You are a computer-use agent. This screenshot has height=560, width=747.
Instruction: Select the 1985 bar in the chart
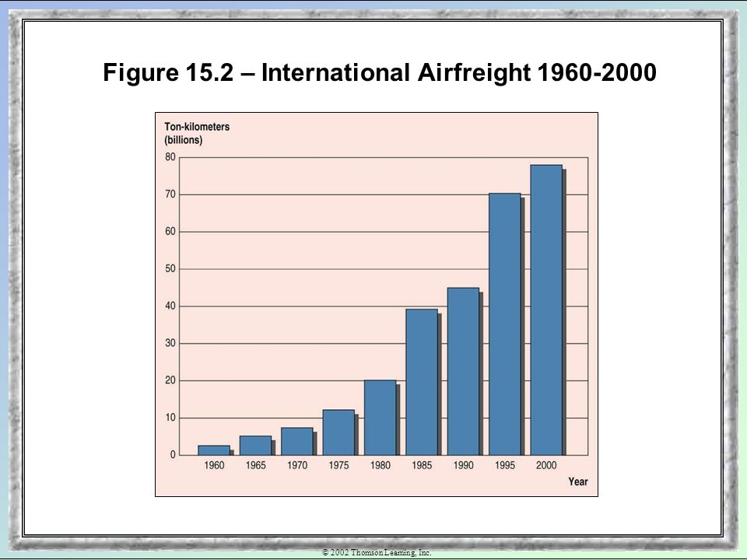point(423,383)
